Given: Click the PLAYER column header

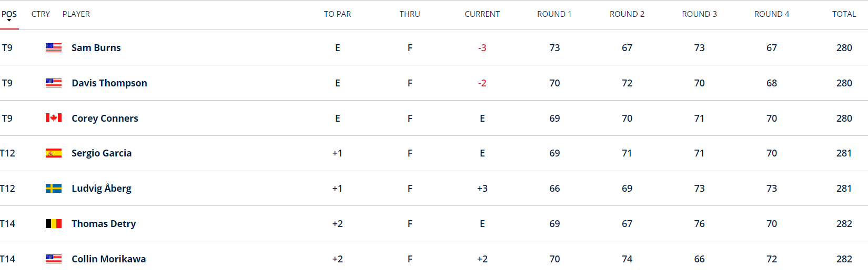Looking at the screenshot, I should pyautogui.click(x=76, y=14).
